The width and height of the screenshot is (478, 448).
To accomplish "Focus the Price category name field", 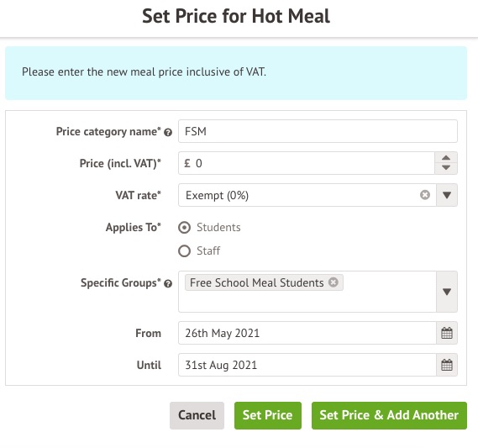I will pos(318,131).
